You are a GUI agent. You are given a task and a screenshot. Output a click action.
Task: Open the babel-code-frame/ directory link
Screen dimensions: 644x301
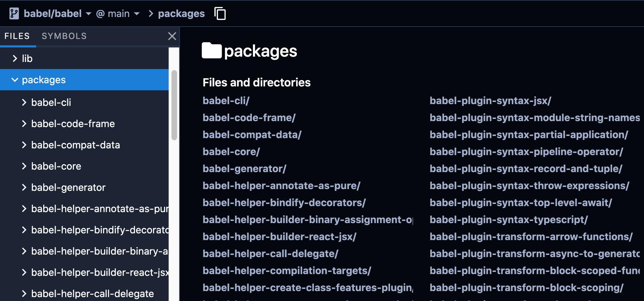(249, 118)
